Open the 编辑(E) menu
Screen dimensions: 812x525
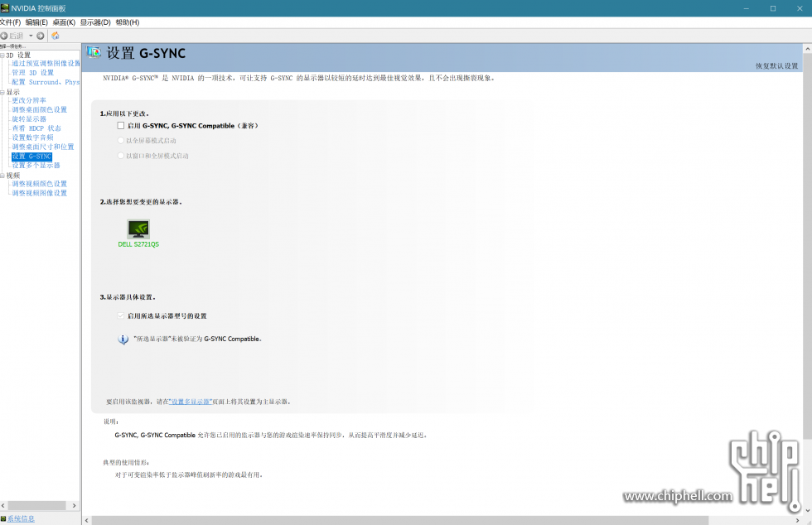(x=36, y=22)
